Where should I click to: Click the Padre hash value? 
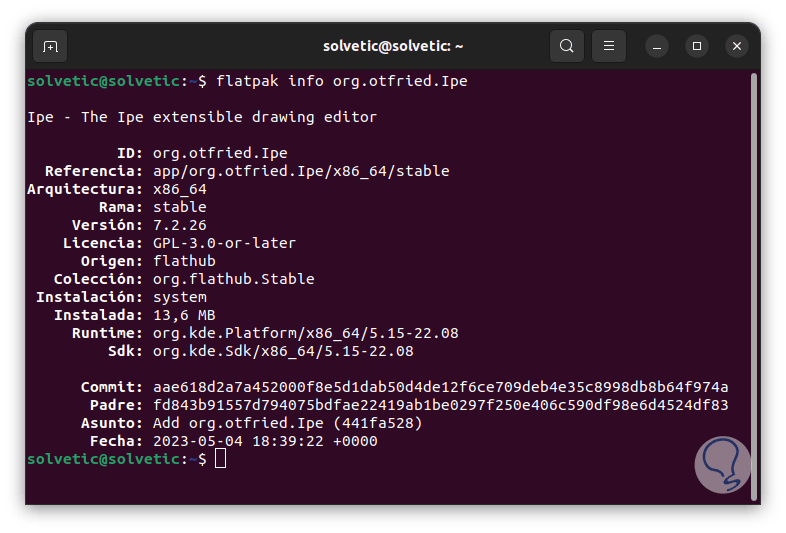440,405
